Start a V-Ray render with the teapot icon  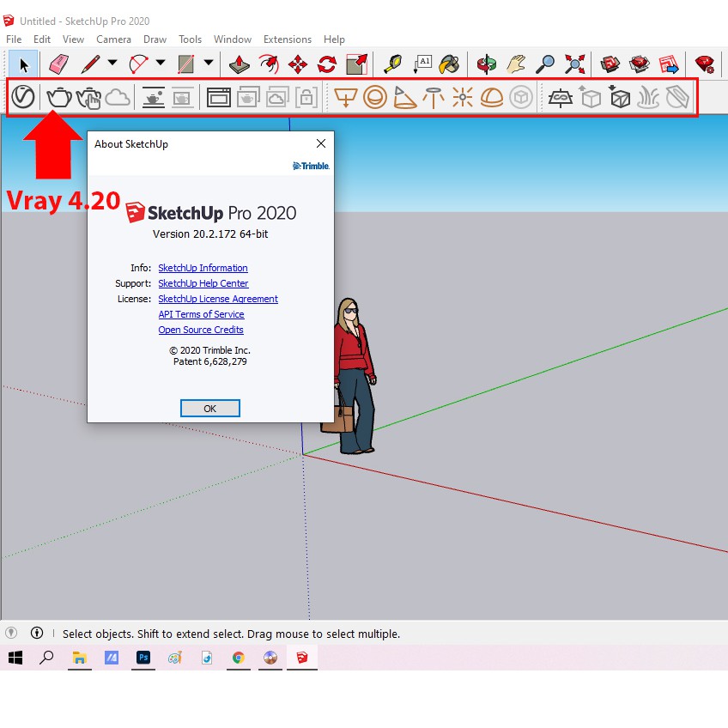58,97
